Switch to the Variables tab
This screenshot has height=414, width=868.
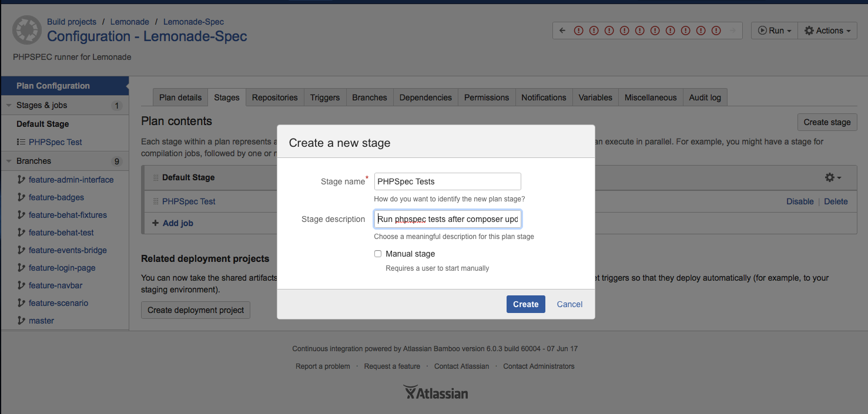(595, 97)
